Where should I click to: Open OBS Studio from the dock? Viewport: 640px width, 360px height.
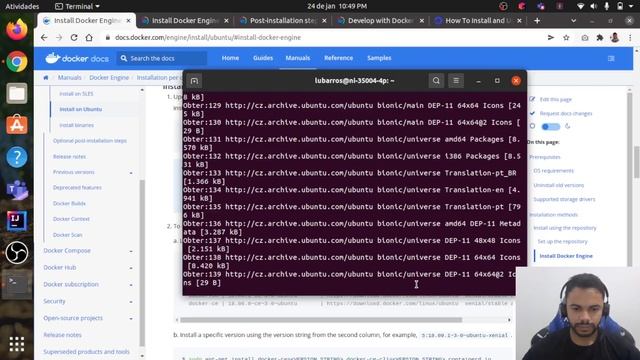17,253
